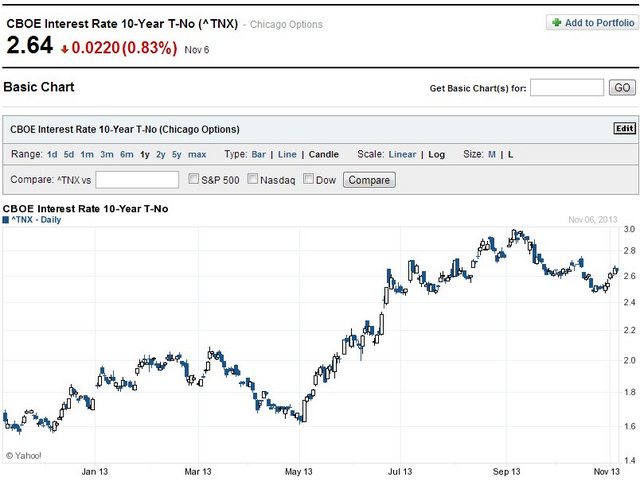Select chart size L

click(510, 154)
